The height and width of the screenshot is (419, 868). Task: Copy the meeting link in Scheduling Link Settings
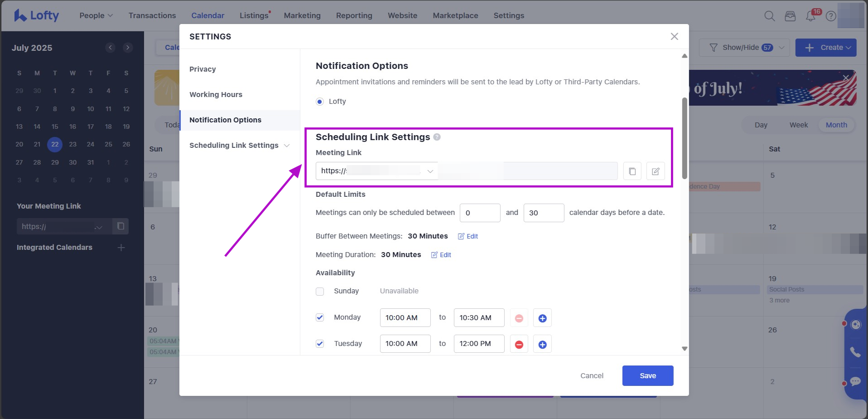(632, 171)
